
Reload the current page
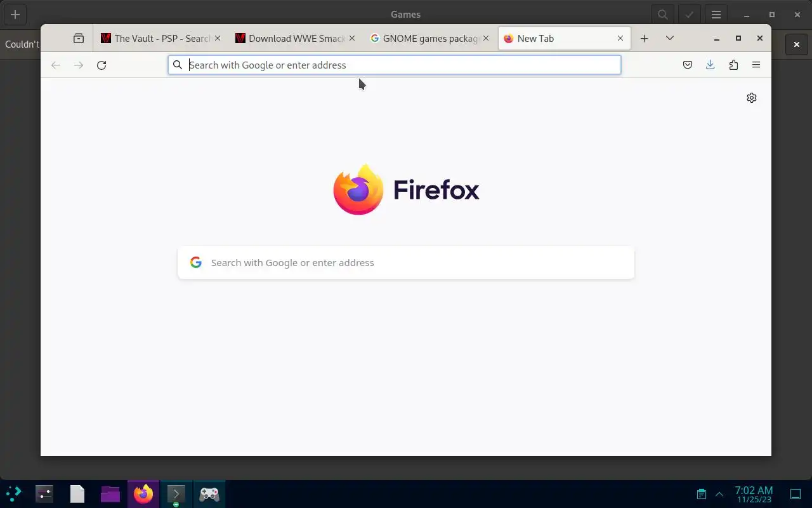pyautogui.click(x=101, y=65)
